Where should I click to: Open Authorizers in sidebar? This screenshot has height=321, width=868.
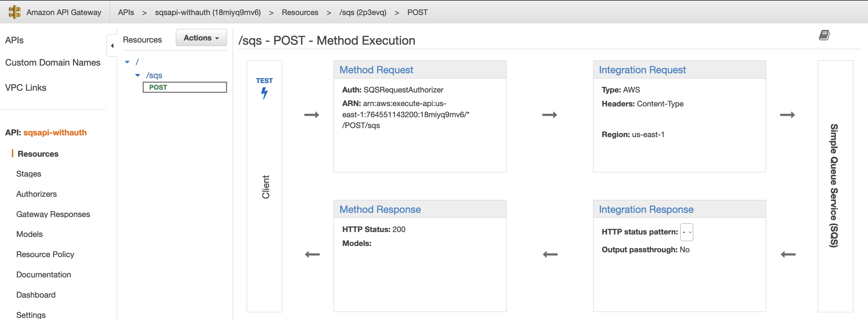coord(36,194)
